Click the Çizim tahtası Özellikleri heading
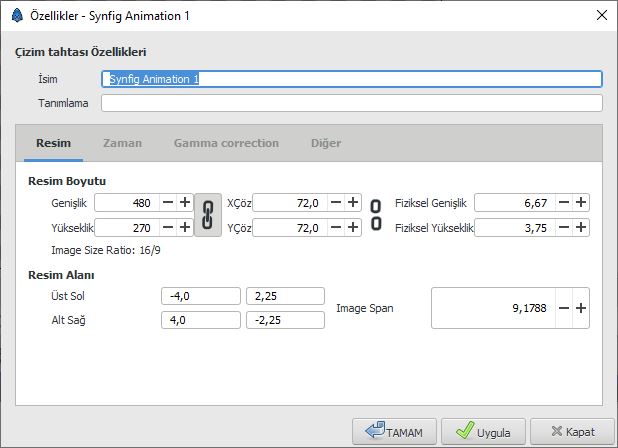The image size is (618, 448). [80, 52]
